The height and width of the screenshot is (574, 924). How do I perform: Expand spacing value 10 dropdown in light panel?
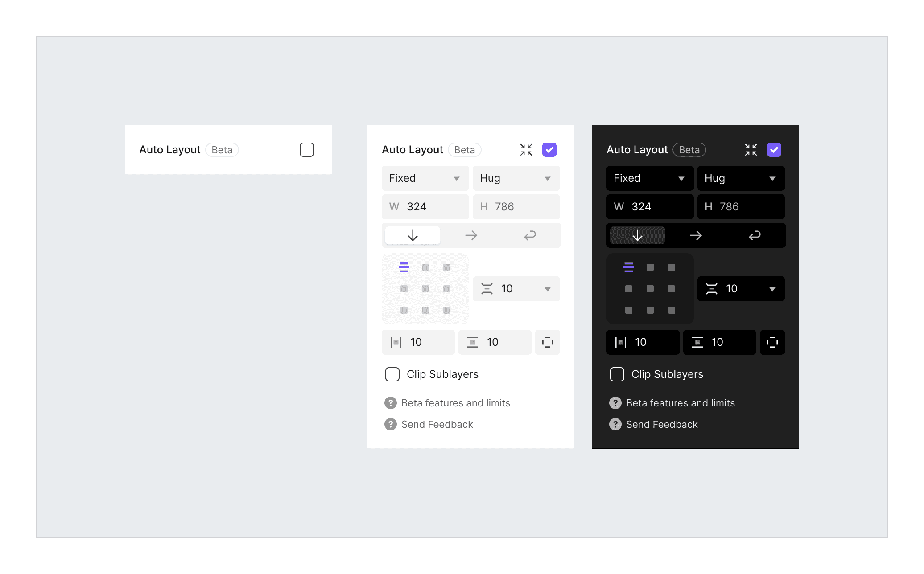coord(548,289)
